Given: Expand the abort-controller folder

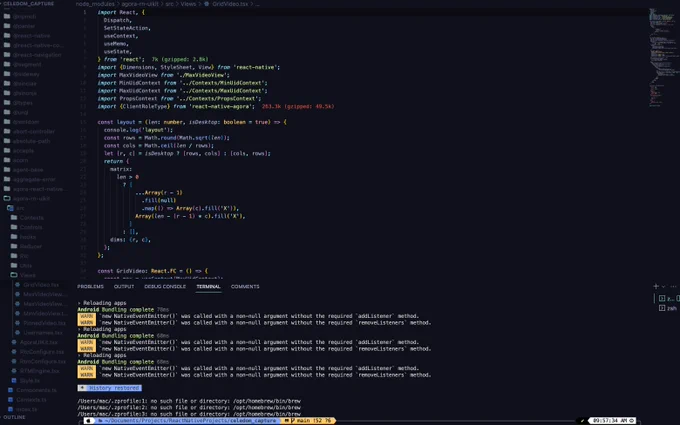Looking at the screenshot, I should click(33, 131).
